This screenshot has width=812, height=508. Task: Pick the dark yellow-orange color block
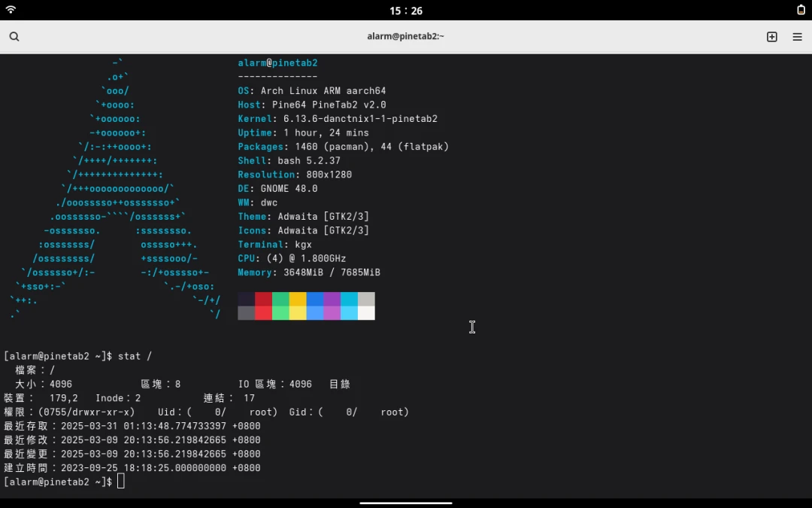pos(298,299)
